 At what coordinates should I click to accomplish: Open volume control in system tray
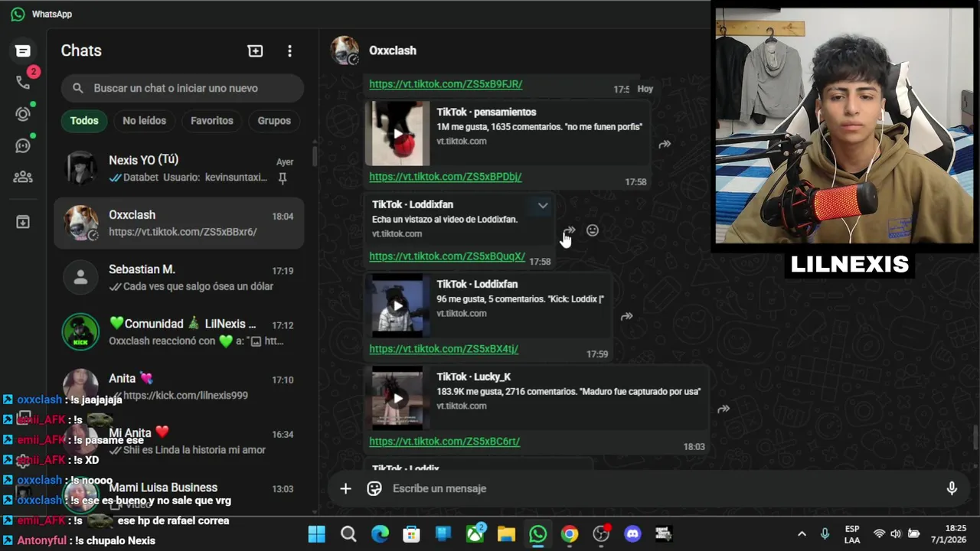pyautogui.click(x=896, y=534)
